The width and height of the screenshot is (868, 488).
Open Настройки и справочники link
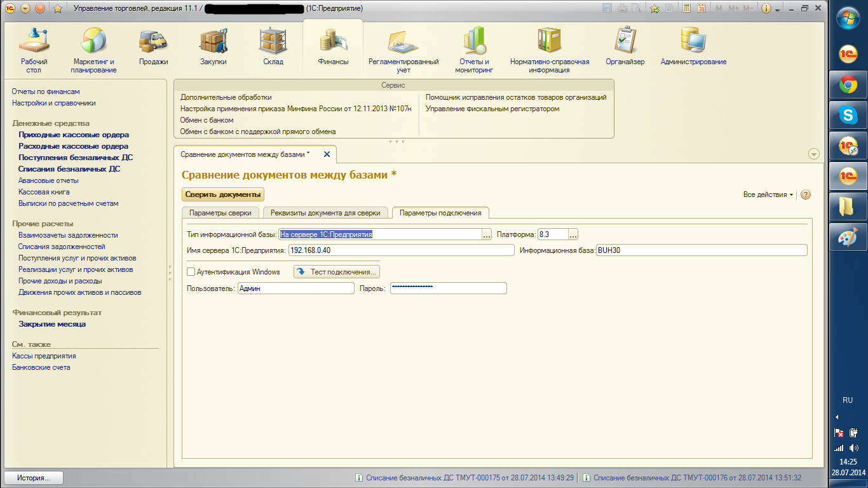point(54,103)
